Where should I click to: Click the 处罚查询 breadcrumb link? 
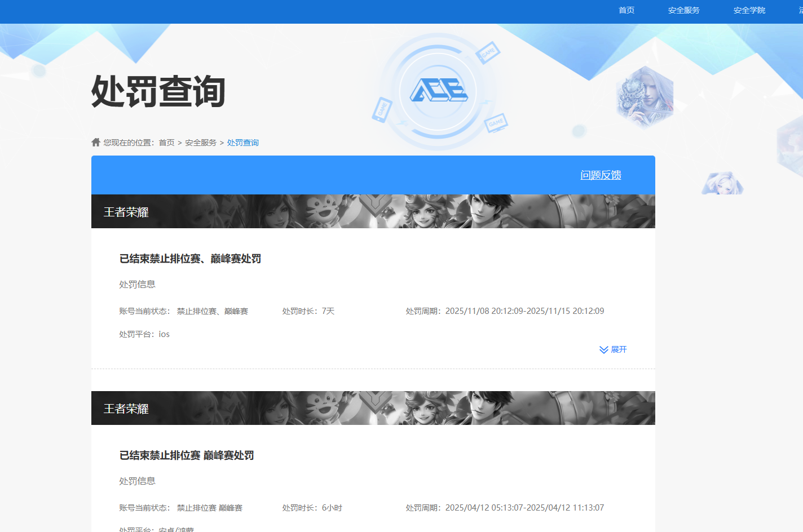click(x=242, y=143)
